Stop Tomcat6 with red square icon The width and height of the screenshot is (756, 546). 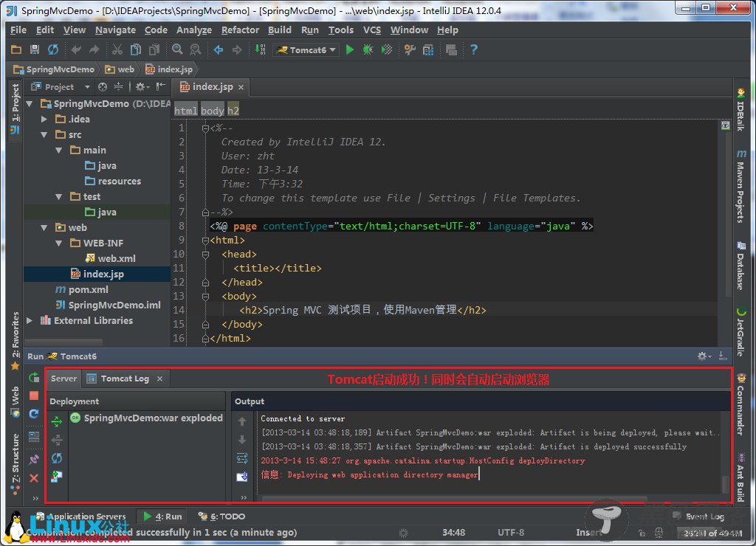pos(34,395)
